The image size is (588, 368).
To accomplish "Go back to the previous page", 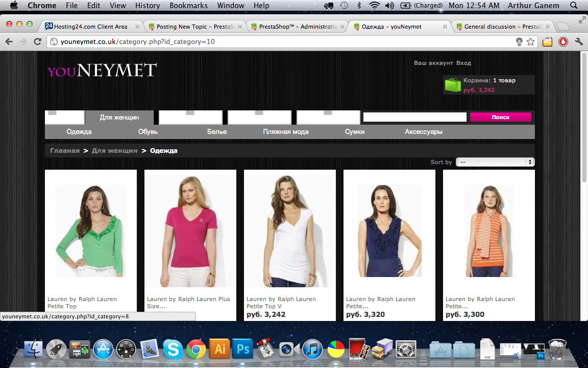I will [x=9, y=42].
